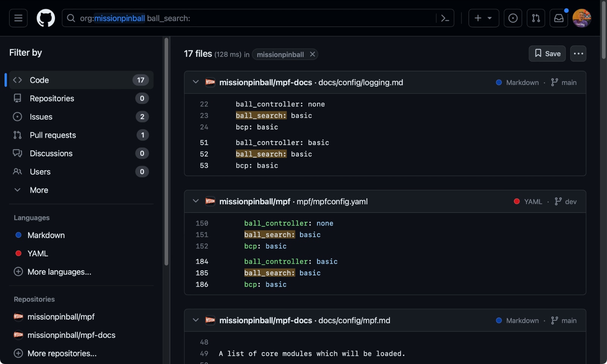Select the Pull requests filter category
The width and height of the screenshot is (607, 364).
pyautogui.click(x=53, y=135)
